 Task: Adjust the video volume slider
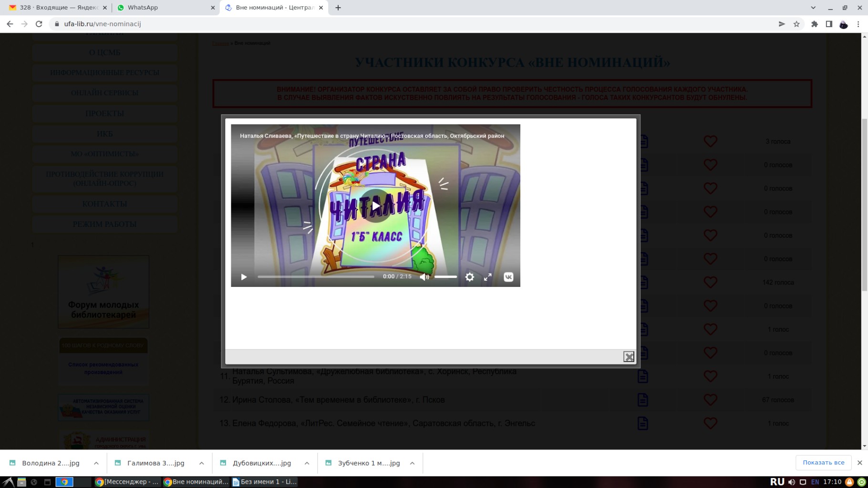click(x=445, y=277)
